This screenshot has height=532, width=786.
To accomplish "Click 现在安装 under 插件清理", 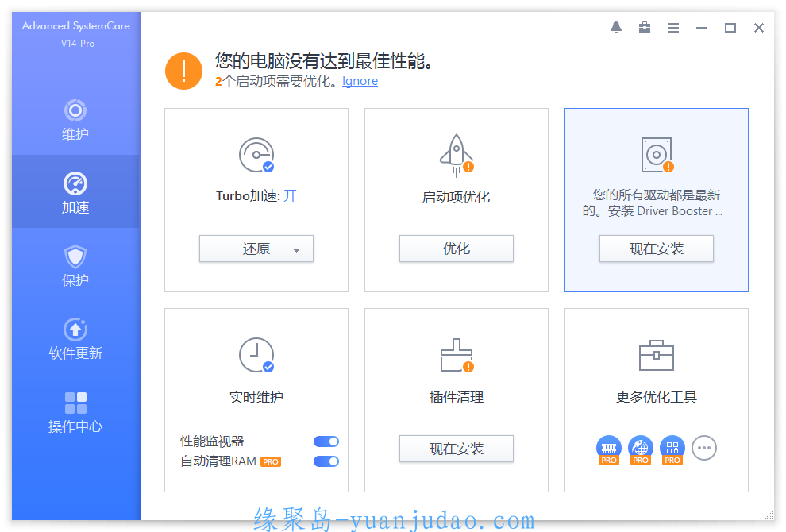I will coord(457,449).
